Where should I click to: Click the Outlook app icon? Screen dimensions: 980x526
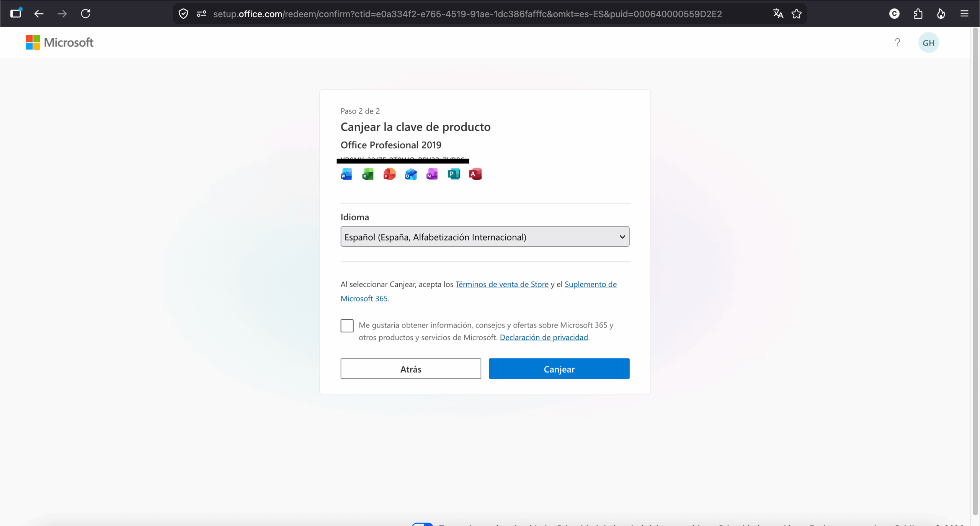pos(411,174)
